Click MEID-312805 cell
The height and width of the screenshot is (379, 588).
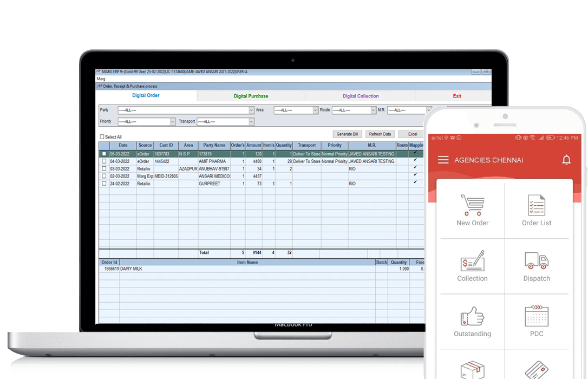(166, 176)
